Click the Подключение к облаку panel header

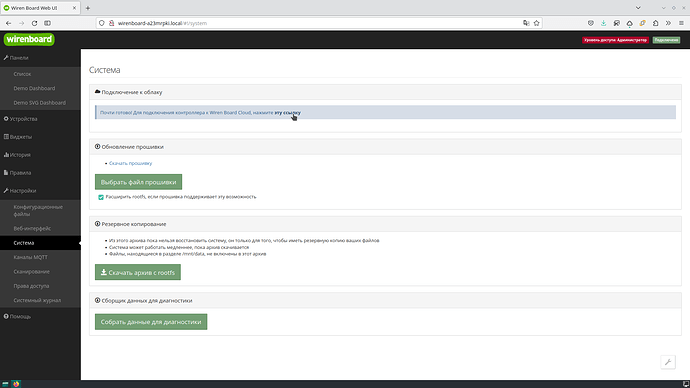click(x=385, y=92)
